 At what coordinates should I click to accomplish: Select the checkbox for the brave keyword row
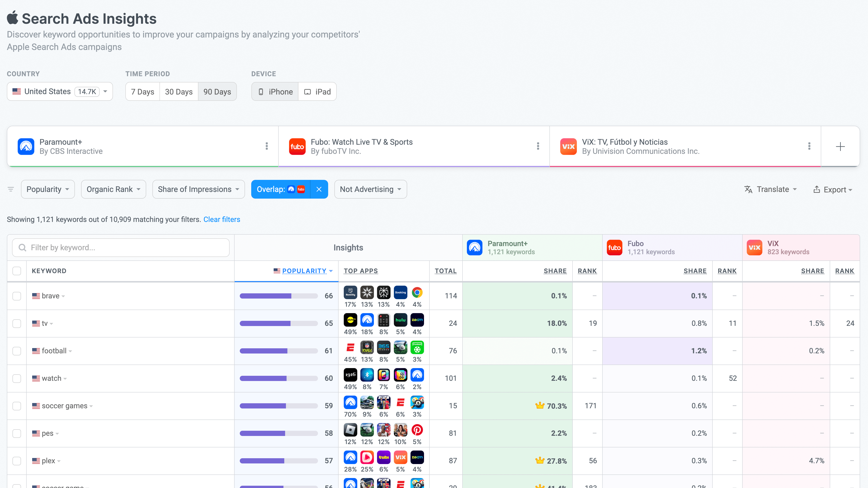16,296
